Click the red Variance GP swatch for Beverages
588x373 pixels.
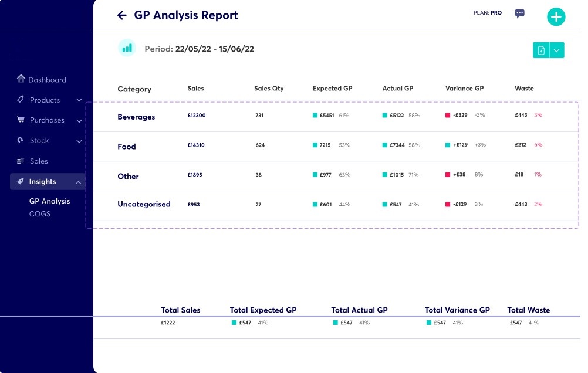pos(448,116)
